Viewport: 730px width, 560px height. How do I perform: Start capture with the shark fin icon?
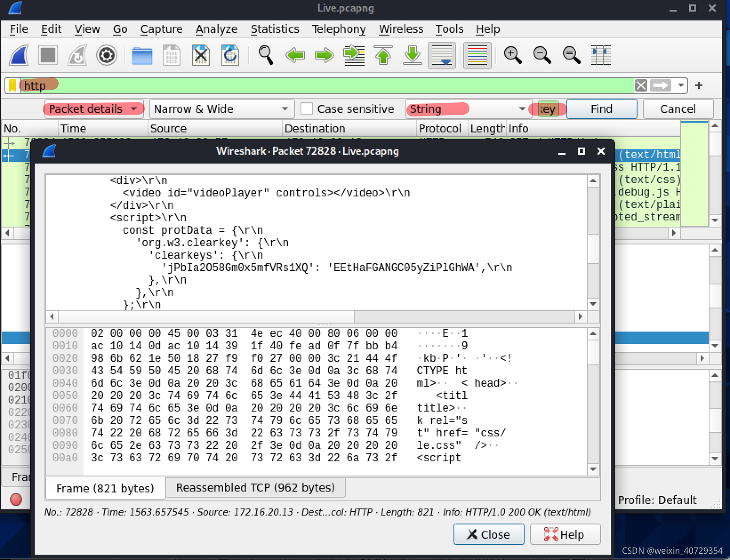tap(19, 56)
